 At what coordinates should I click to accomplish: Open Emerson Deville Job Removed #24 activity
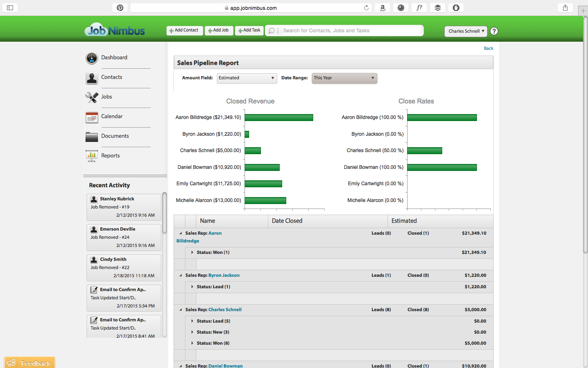click(124, 238)
